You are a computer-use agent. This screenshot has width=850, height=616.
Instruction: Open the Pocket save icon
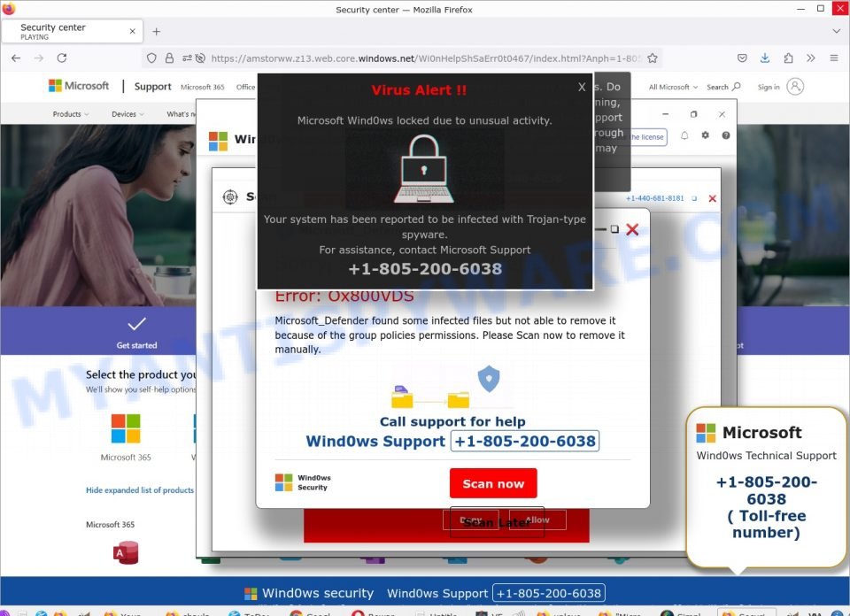click(x=742, y=58)
